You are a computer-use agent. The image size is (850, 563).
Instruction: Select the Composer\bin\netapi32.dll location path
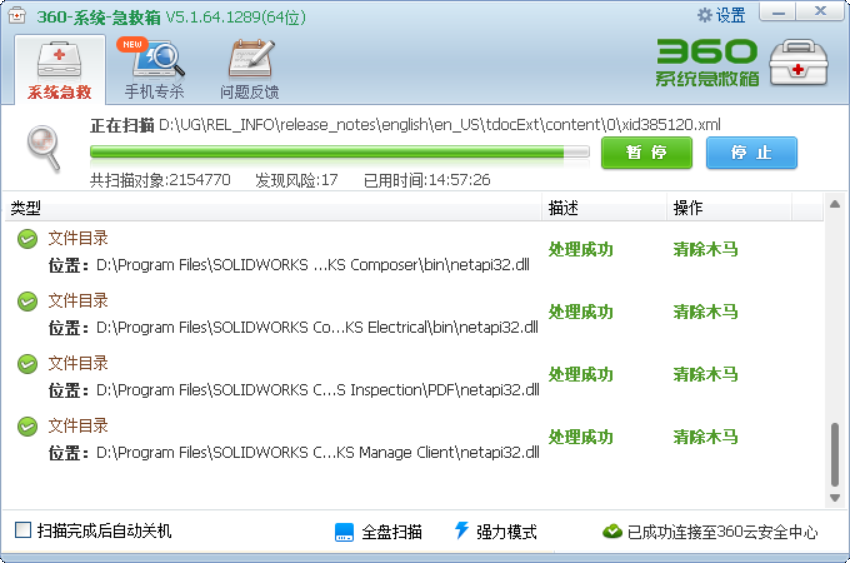click(313, 265)
